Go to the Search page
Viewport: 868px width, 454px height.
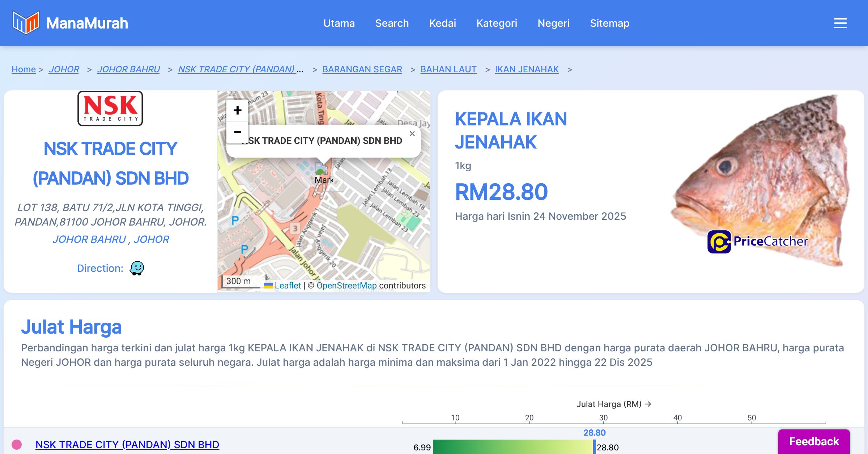[392, 23]
